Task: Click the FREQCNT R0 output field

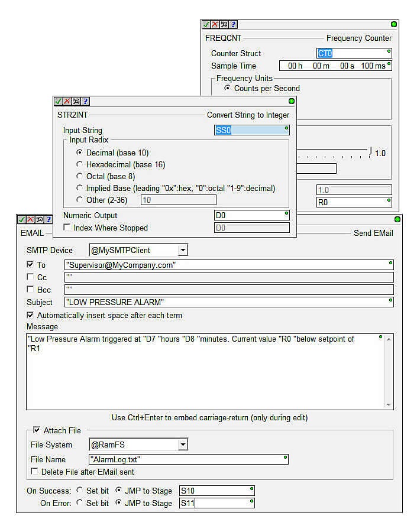Action: tap(354, 202)
